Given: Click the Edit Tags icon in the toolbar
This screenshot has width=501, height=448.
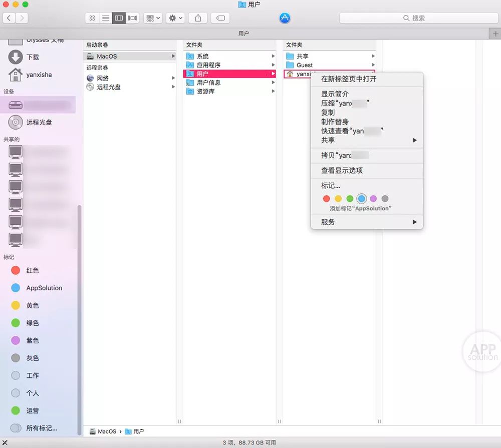Looking at the screenshot, I should (219, 18).
